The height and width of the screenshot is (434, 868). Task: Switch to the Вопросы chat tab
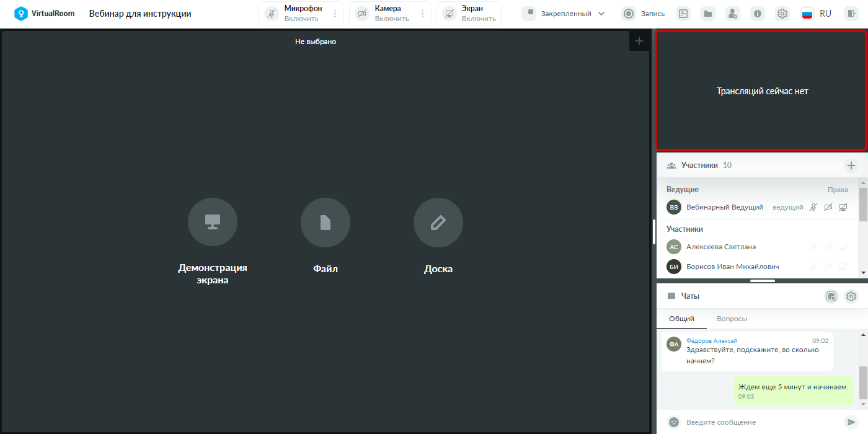[732, 319]
